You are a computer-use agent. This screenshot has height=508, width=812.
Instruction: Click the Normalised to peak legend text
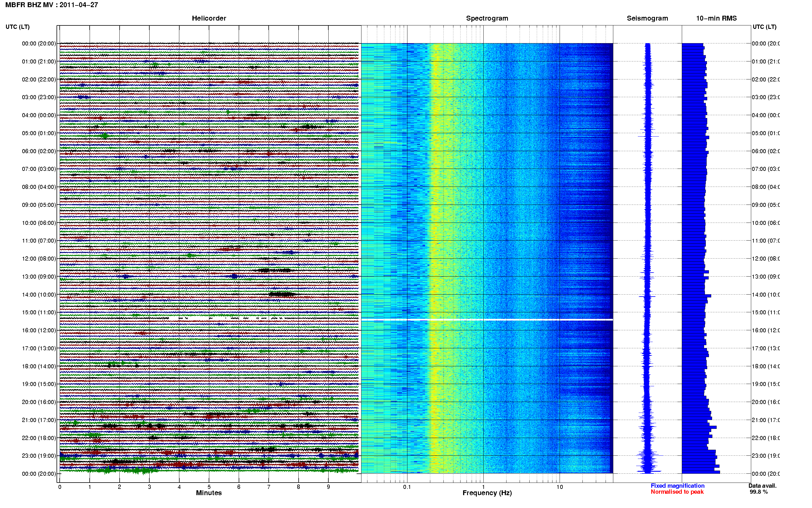(x=677, y=492)
